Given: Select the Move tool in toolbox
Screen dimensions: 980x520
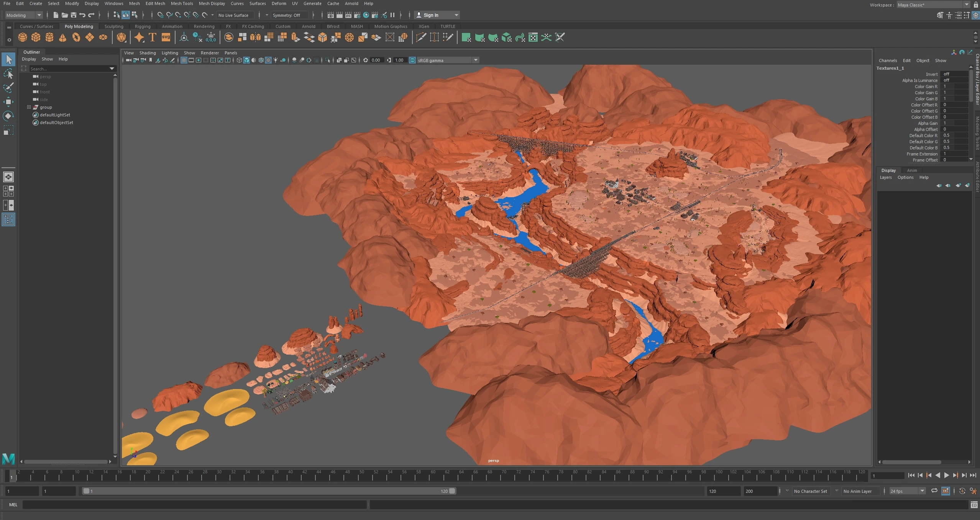Looking at the screenshot, I should coord(8,101).
